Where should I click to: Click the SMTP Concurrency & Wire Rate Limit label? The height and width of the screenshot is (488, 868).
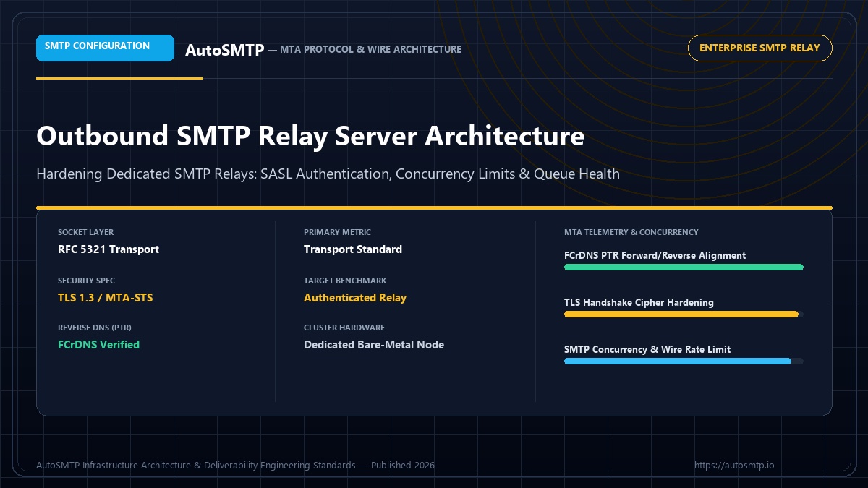click(x=647, y=349)
